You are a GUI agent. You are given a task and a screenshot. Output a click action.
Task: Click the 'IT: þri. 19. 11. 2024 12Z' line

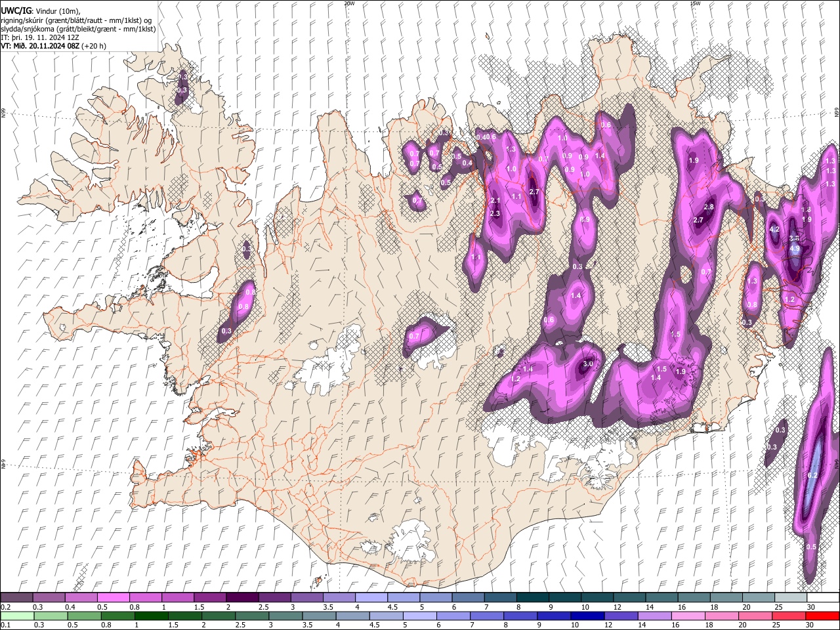tap(40, 37)
